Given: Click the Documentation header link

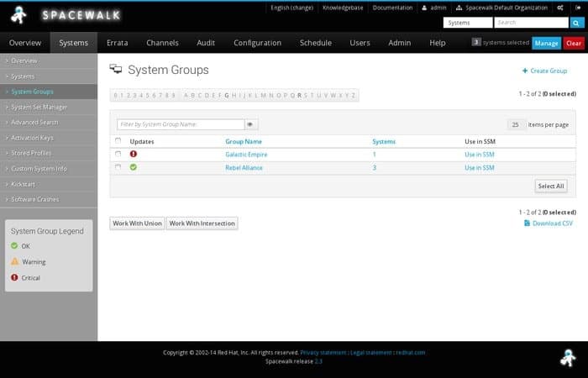Looking at the screenshot, I should coord(392,8).
